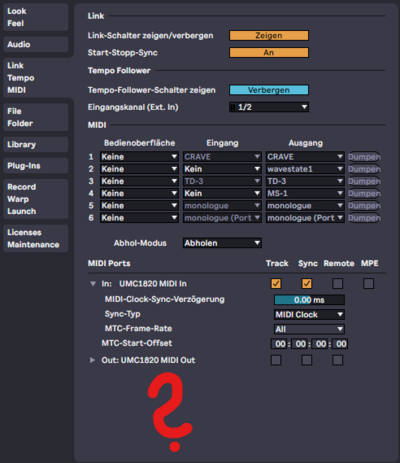400x463 pixels.
Task: Adjust the MIDI-Clock-Sync-Verzögerung 0.00 ms slider
Action: click(309, 300)
